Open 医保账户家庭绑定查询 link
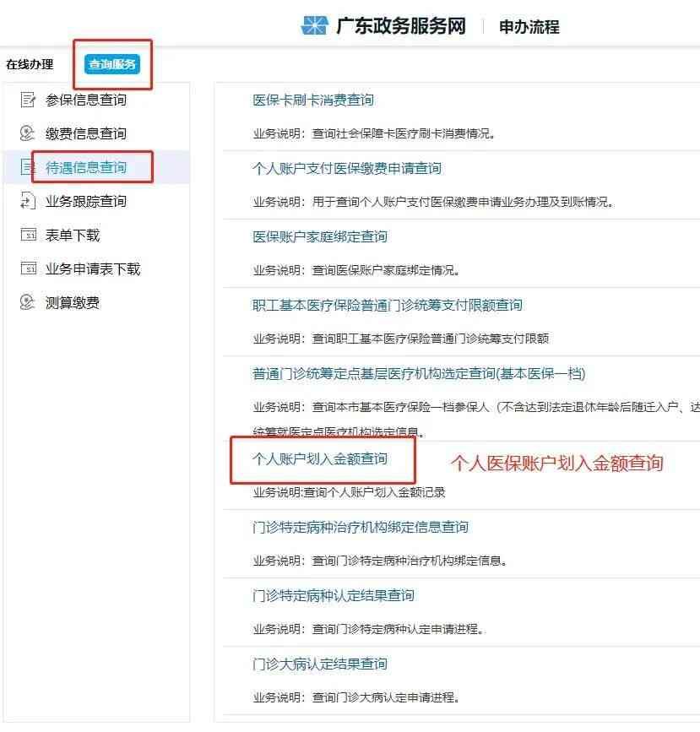This screenshot has width=700, height=732. [320, 236]
